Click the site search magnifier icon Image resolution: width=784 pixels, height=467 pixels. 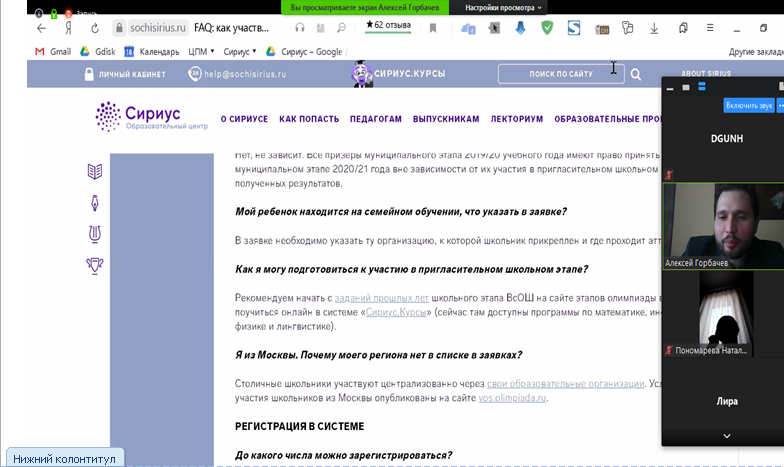[x=636, y=74]
